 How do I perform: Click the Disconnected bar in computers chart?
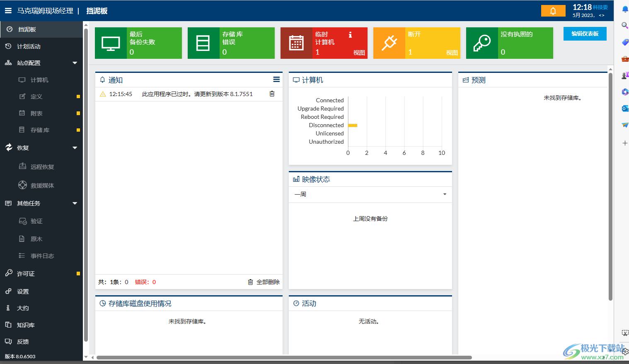[x=353, y=125]
